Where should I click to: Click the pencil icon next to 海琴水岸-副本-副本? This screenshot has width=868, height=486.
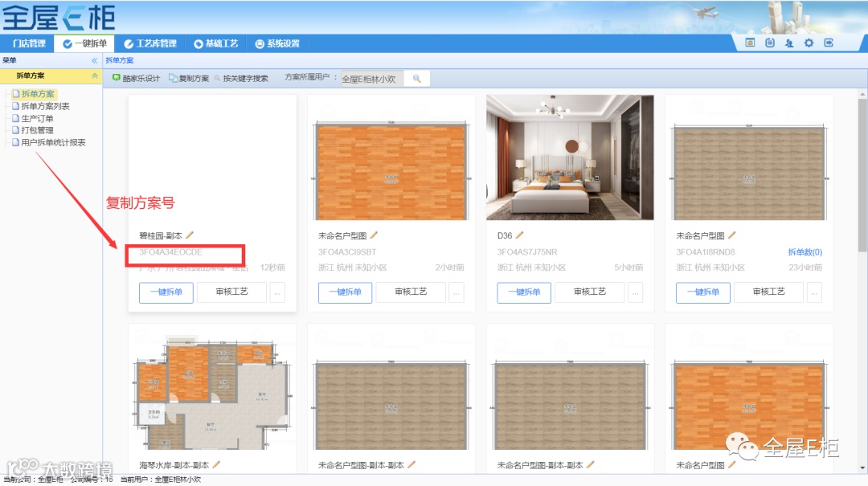click(x=216, y=465)
